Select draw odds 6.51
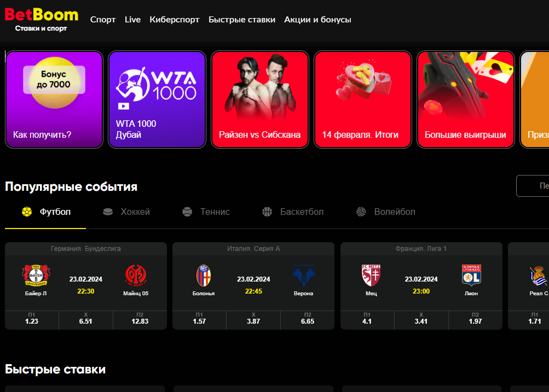Screen dimensions: 549x392 (86, 320)
